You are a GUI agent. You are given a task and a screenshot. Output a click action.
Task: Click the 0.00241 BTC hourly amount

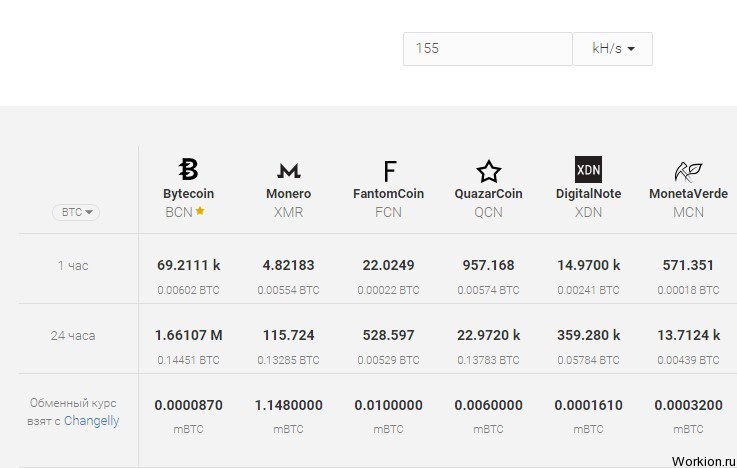588,290
